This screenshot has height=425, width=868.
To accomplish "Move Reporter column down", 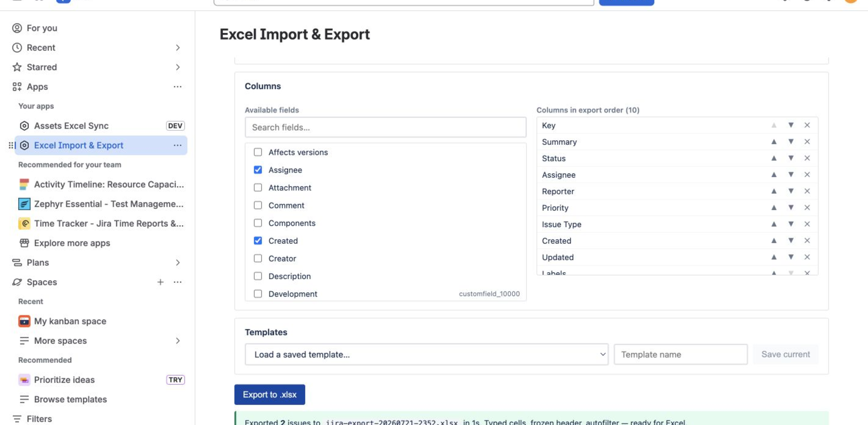I will tap(791, 191).
